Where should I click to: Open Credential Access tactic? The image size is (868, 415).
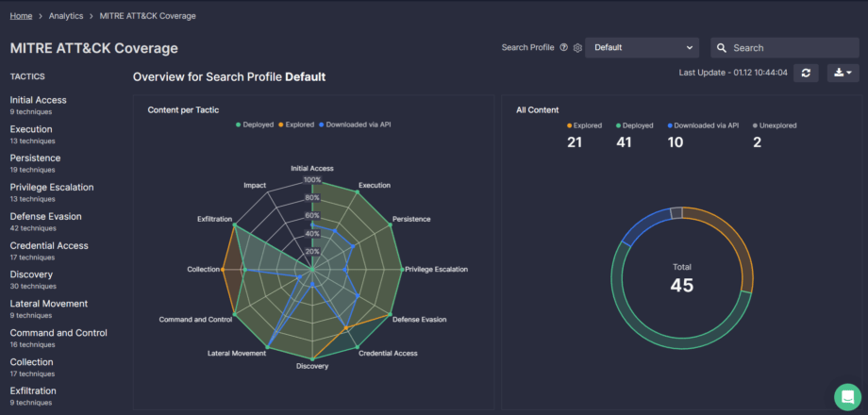tap(49, 245)
